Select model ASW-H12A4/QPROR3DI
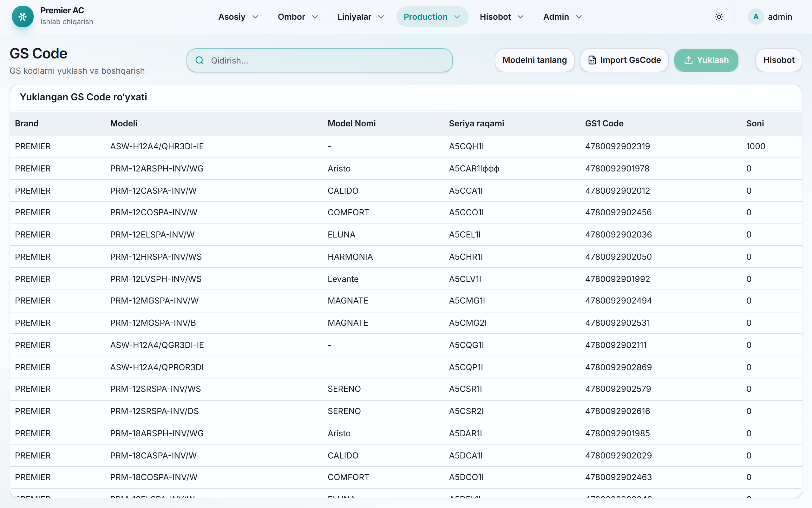The image size is (812, 508). (157, 367)
